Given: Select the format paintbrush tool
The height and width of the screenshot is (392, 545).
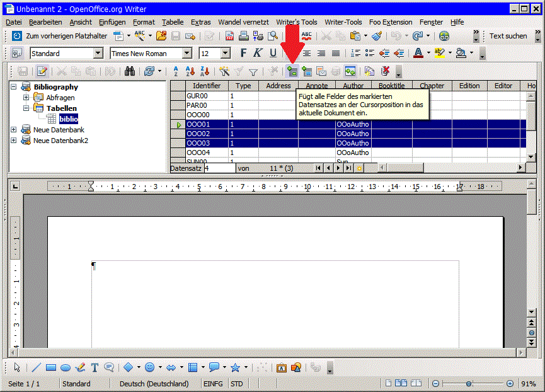Looking at the screenshot, I should pyautogui.click(x=377, y=36).
